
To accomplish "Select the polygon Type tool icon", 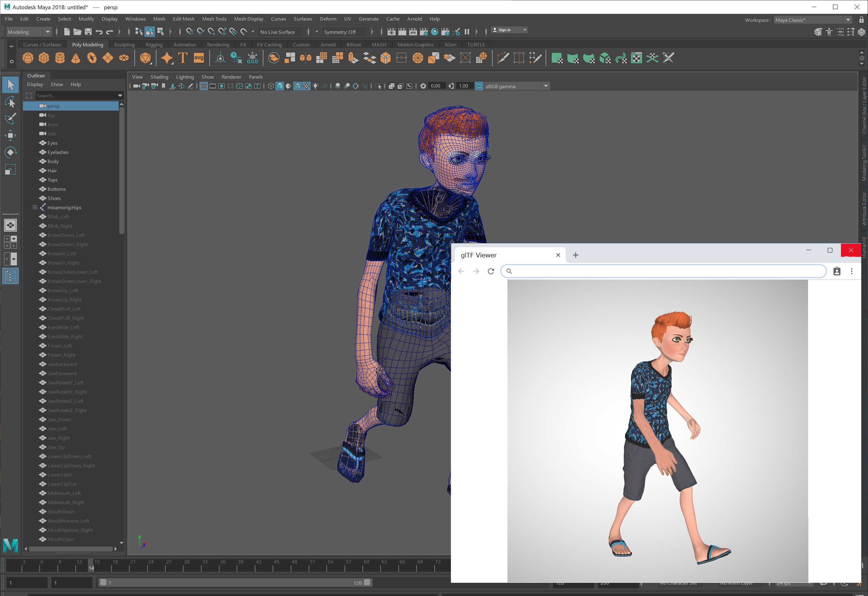I will (x=183, y=58).
